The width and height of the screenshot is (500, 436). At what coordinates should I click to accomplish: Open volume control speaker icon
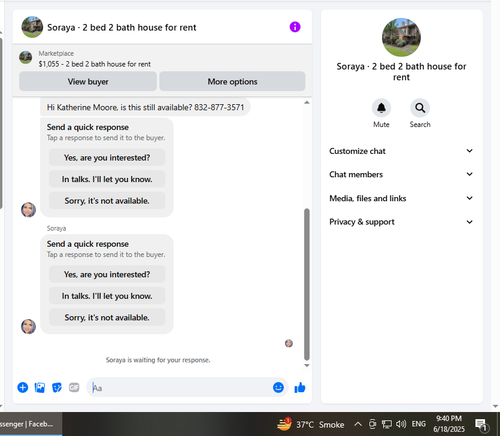click(401, 424)
